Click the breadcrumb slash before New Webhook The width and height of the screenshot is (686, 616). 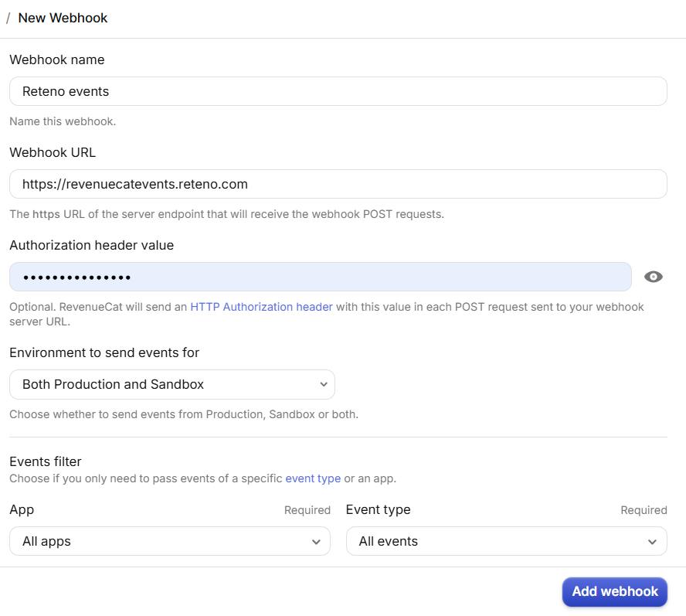click(x=8, y=18)
